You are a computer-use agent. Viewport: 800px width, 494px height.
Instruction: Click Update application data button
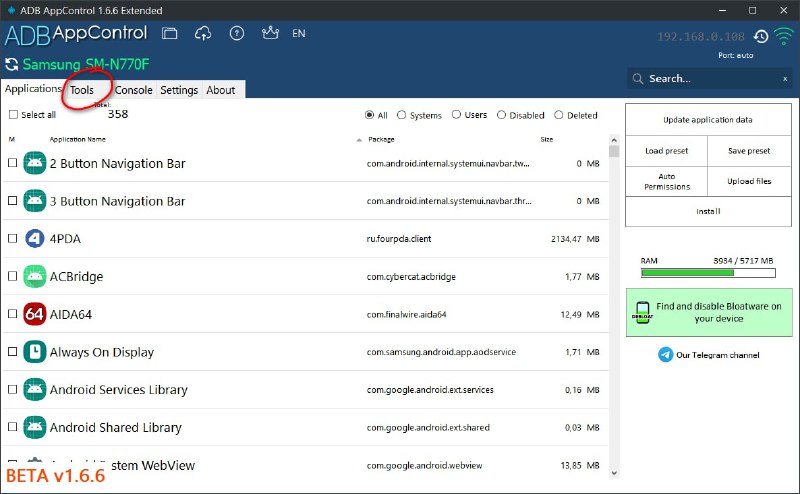click(x=708, y=120)
